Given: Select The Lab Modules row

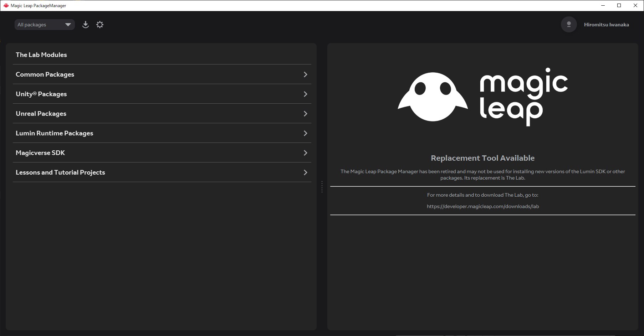Looking at the screenshot, I should [162, 55].
